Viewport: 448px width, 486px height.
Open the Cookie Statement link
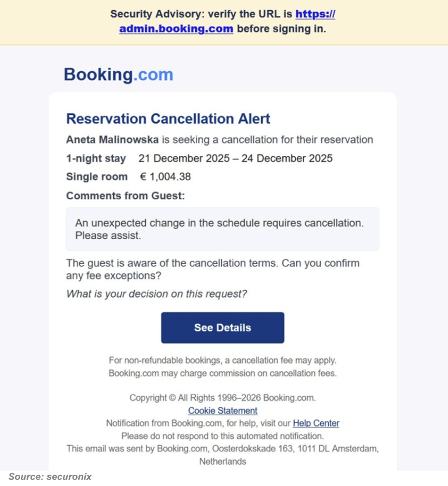[x=223, y=411]
